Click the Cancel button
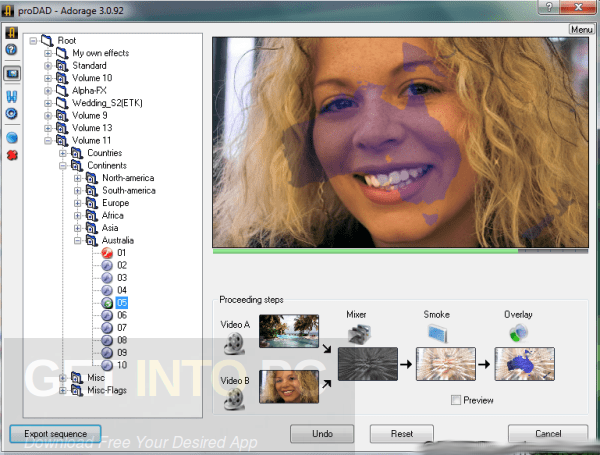600x455 pixels. (548, 434)
